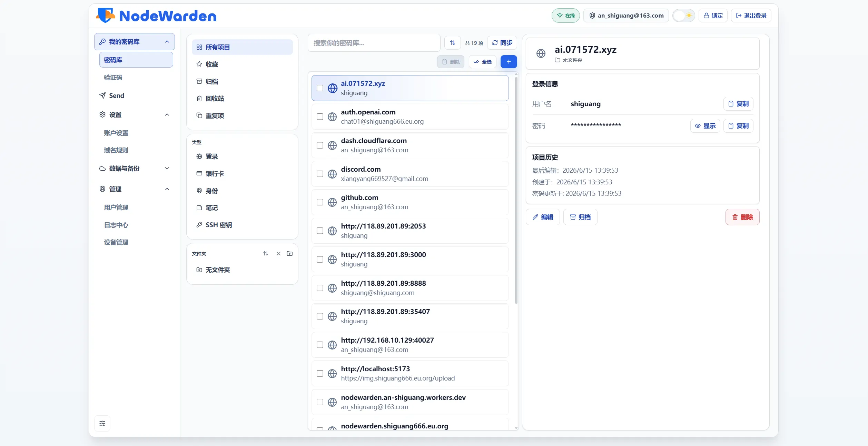Open account an_shiguang@163.com button
The height and width of the screenshot is (446, 868).
[x=626, y=16]
